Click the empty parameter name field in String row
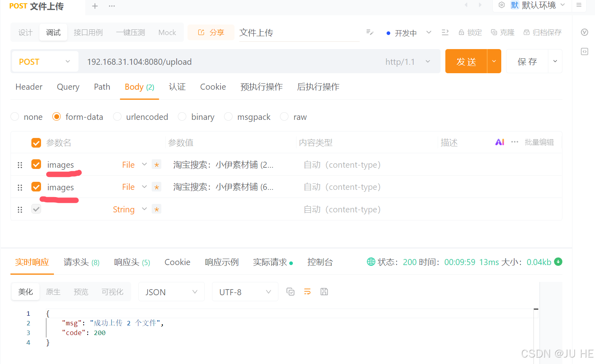Viewport: 595px width, 364px height. tap(76, 210)
